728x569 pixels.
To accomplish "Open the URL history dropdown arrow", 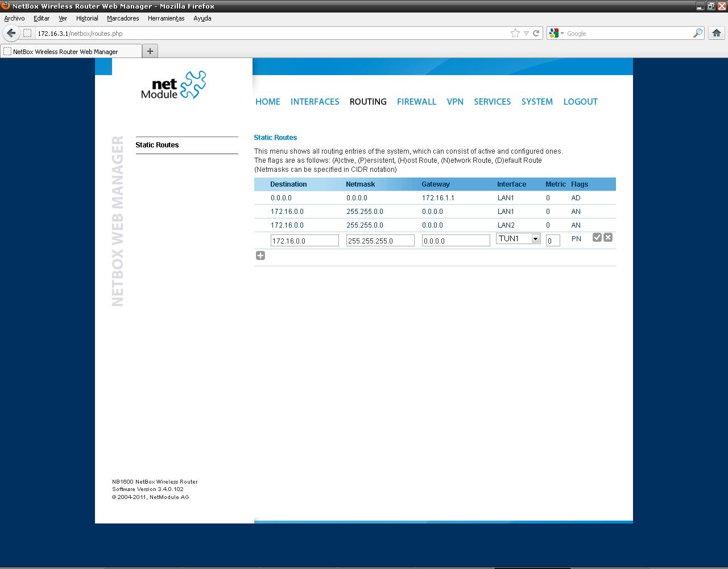I will click(526, 33).
